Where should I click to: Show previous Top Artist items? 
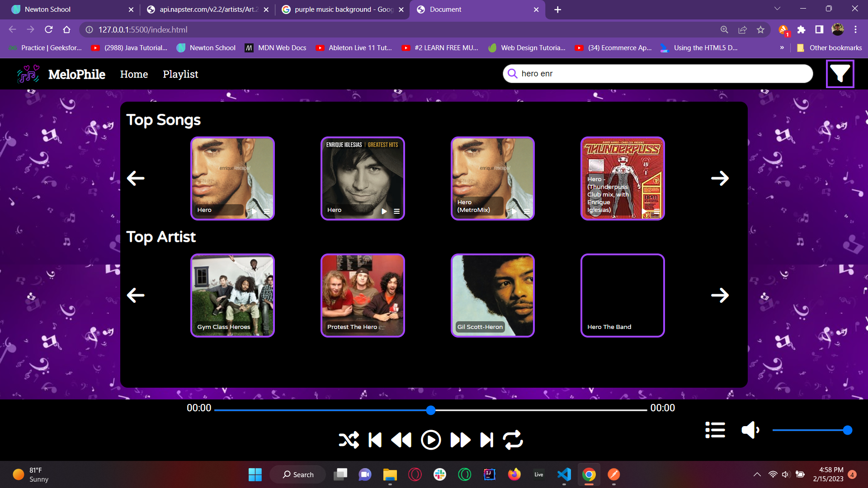point(136,295)
